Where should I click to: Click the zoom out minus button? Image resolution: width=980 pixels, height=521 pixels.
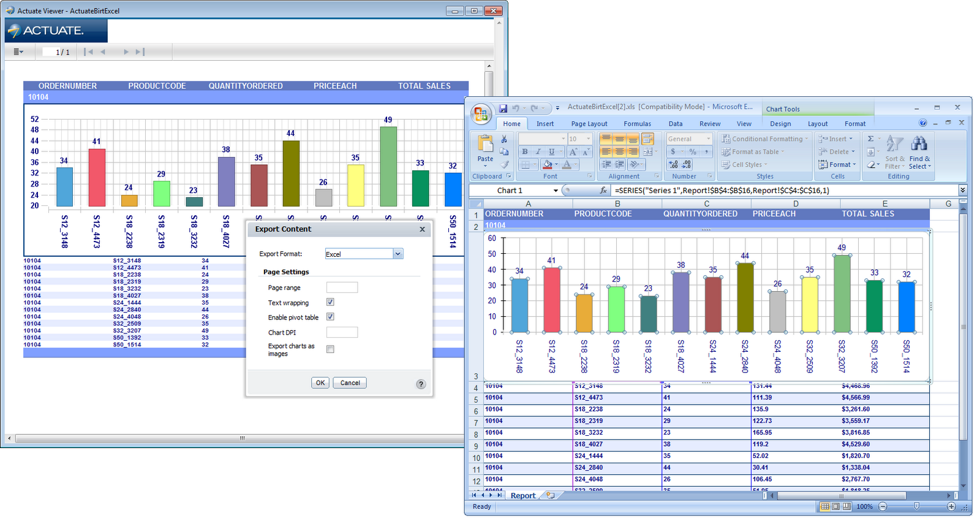(x=883, y=506)
